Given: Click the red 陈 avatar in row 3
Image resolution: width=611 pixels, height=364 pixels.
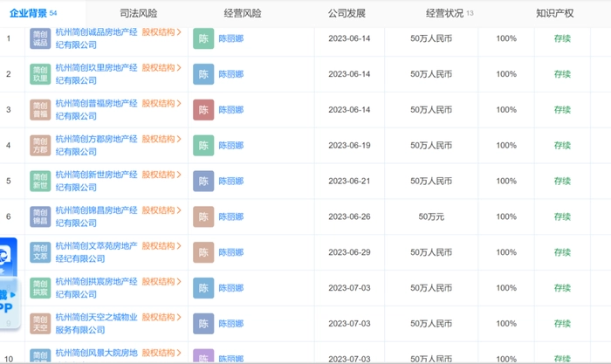Looking at the screenshot, I should click(203, 110).
